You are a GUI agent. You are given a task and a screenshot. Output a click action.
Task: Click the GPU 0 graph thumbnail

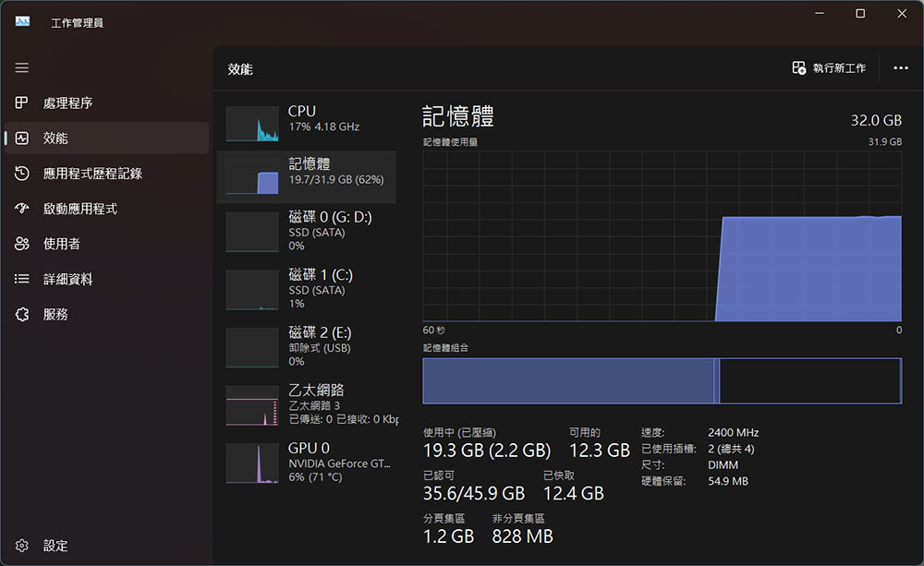coord(250,464)
